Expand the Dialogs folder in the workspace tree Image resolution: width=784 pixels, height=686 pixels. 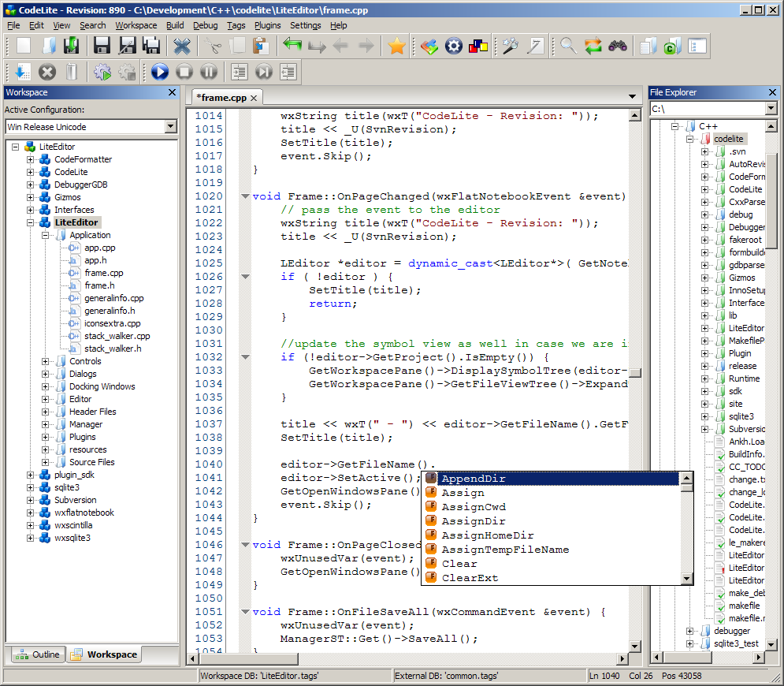click(46, 374)
